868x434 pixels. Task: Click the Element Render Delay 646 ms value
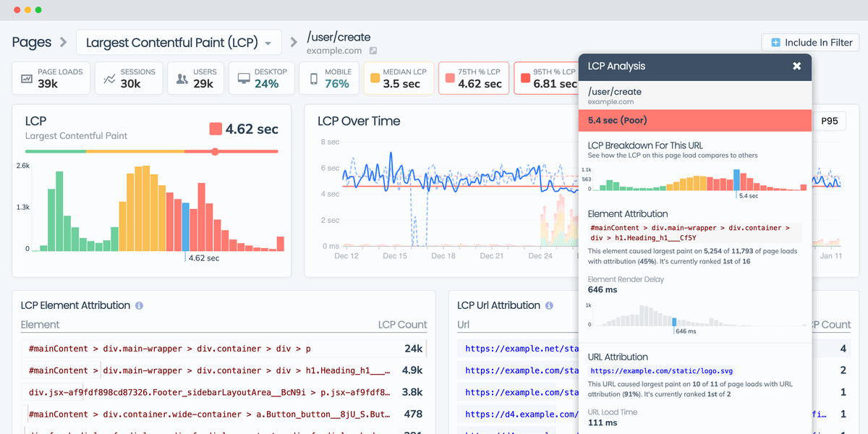click(603, 289)
